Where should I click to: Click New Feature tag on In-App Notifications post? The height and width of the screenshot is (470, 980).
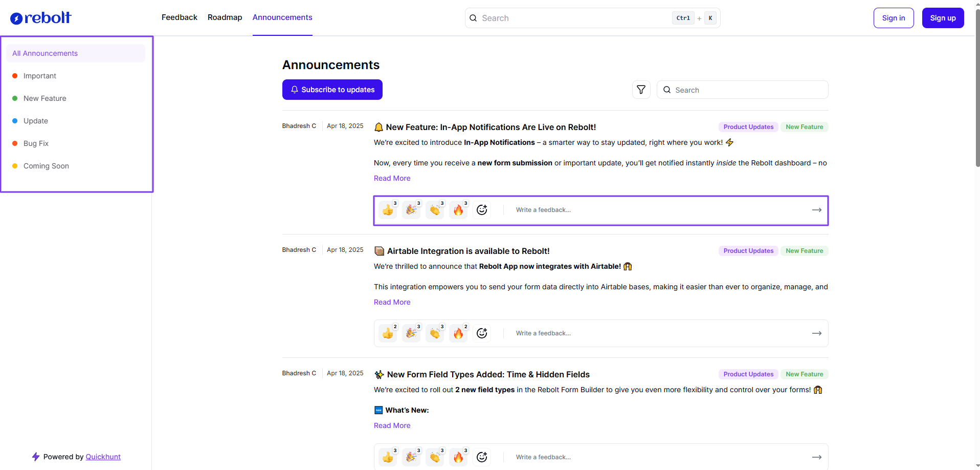click(x=804, y=127)
